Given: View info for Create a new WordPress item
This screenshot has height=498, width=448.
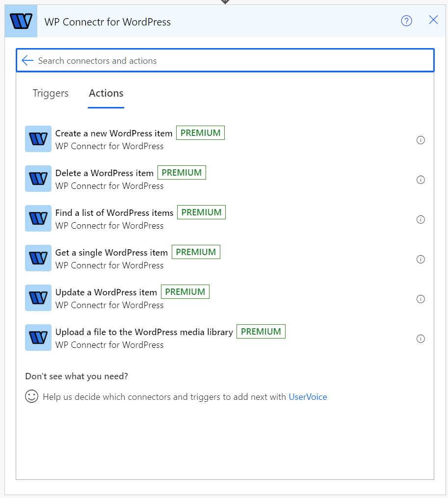Looking at the screenshot, I should (421, 140).
